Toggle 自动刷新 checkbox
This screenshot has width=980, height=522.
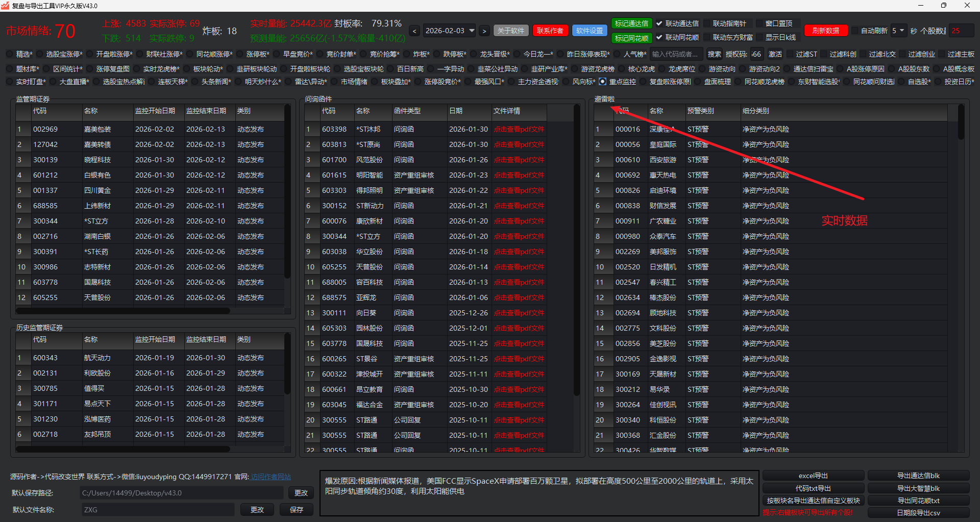[x=855, y=31]
